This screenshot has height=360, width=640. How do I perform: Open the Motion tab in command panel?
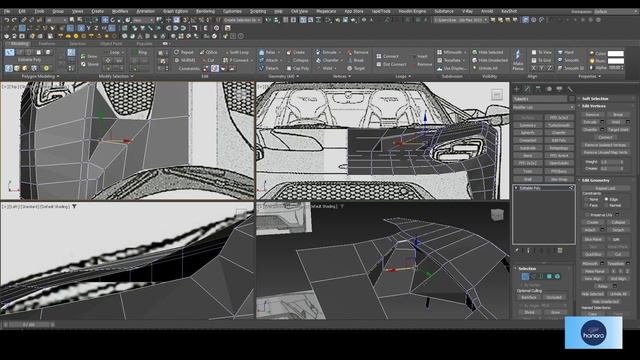549,89
